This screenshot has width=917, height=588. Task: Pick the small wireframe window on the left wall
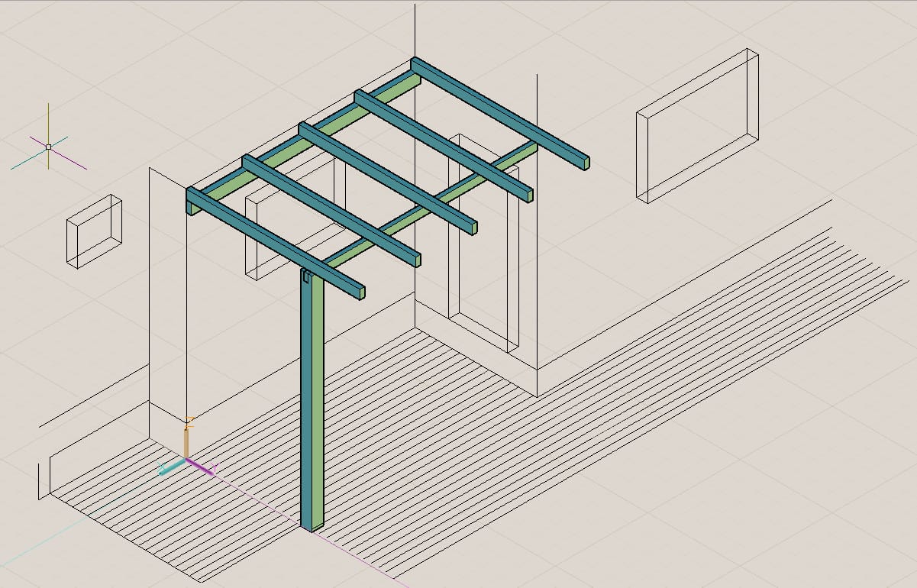click(x=94, y=231)
